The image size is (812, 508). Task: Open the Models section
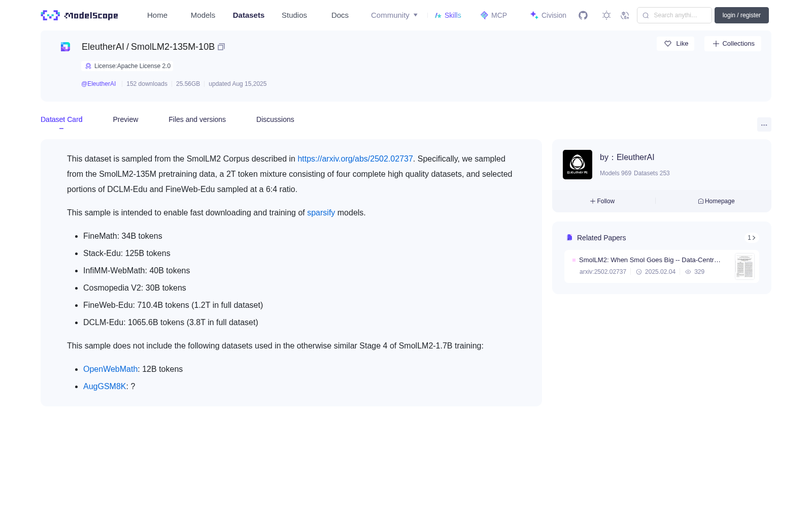tap(203, 15)
